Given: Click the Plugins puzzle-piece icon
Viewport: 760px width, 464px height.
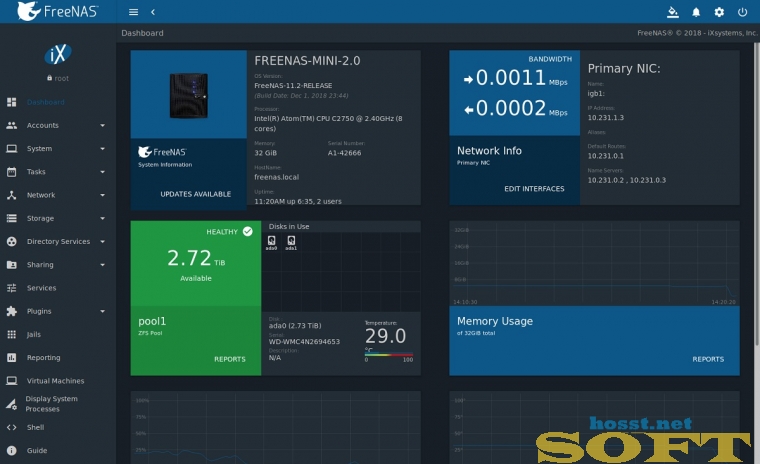Looking at the screenshot, I should [x=12, y=311].
